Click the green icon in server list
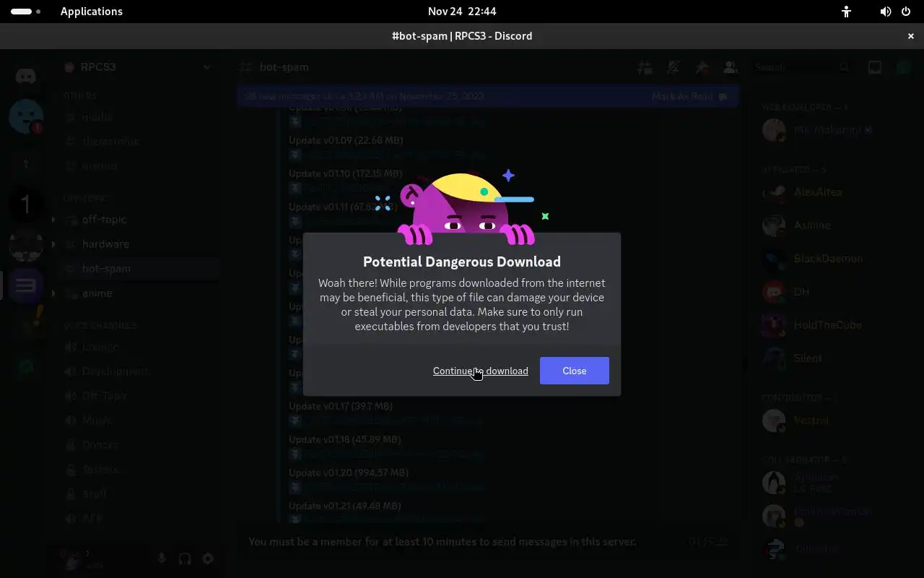The image size is (924, 578). click(x=26, y=367)
